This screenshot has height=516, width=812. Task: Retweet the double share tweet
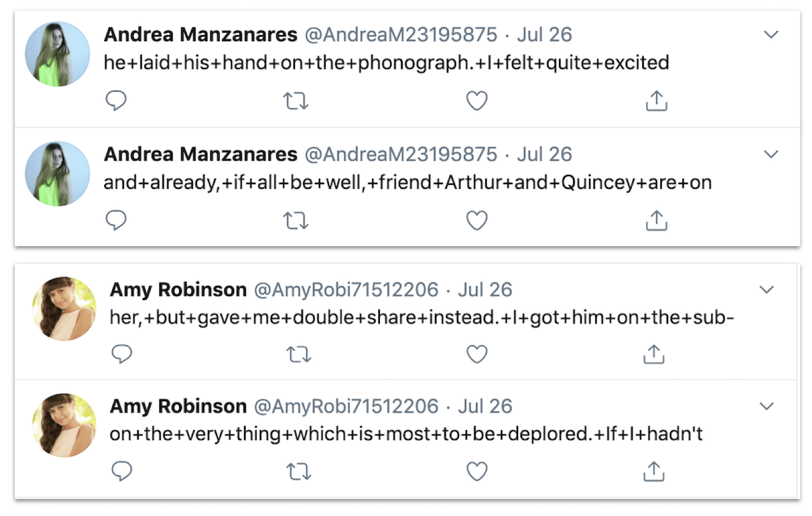[x=298, y=355]
